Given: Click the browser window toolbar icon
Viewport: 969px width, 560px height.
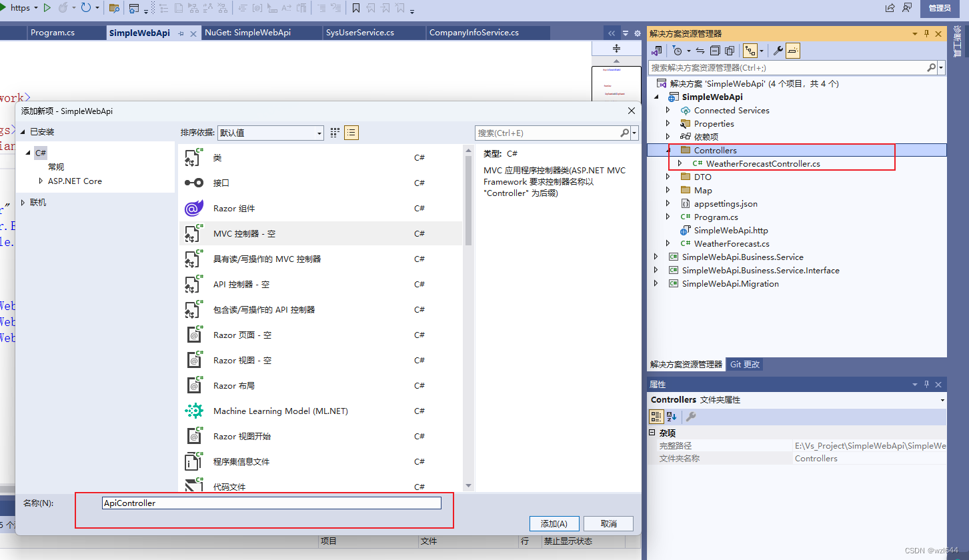Looking at the screenshot, I should (134, 8).
